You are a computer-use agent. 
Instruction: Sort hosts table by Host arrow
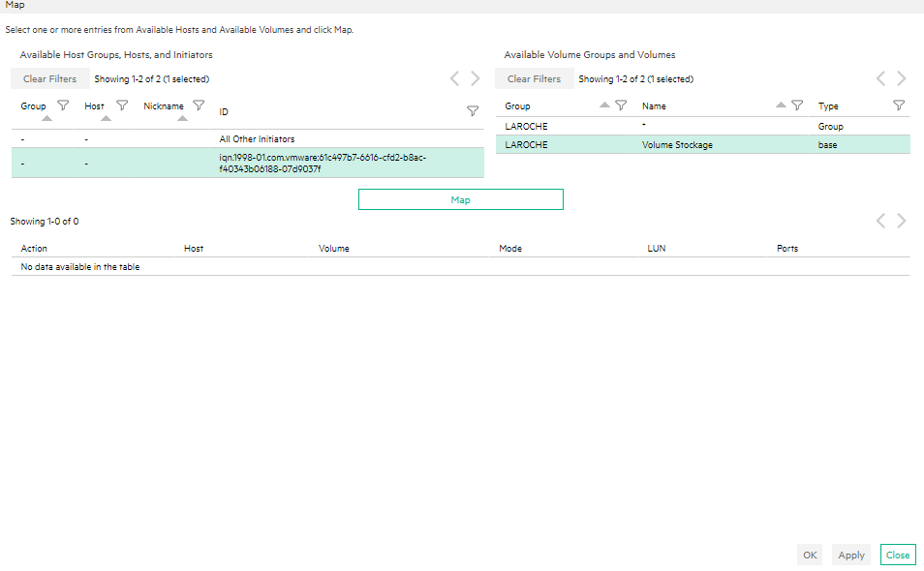pos(107,118)
